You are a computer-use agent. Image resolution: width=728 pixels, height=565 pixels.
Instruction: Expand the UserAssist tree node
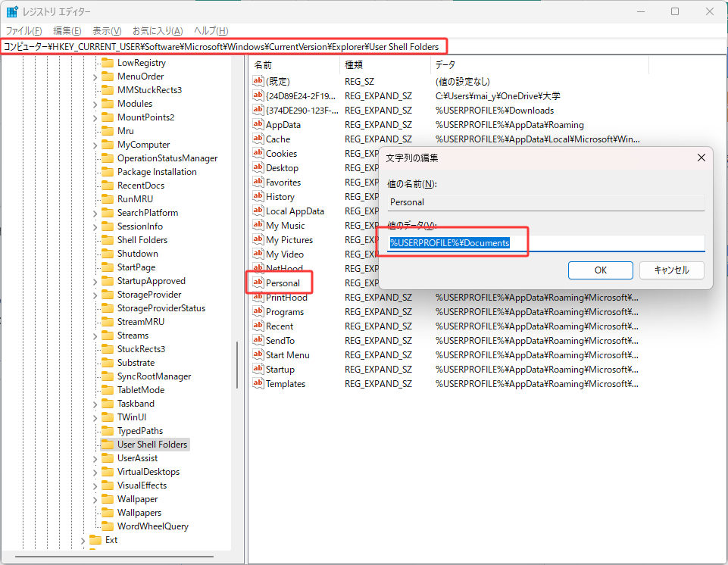(x=94, y=457)
